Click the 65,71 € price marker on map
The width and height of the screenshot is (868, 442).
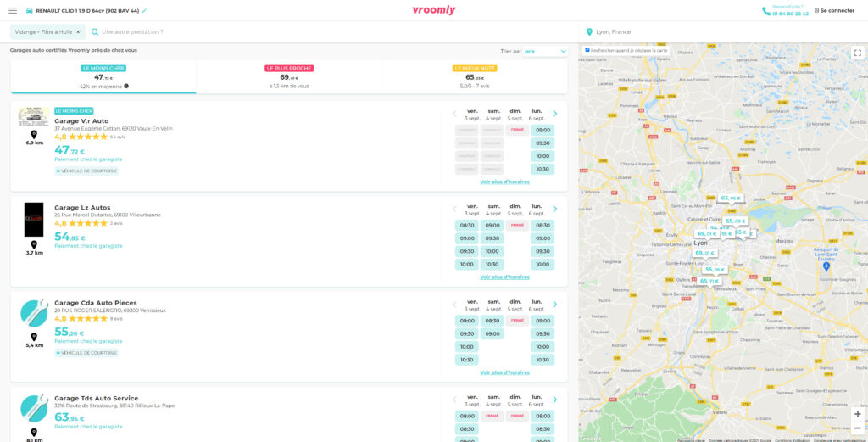click(x=709, y=281)
